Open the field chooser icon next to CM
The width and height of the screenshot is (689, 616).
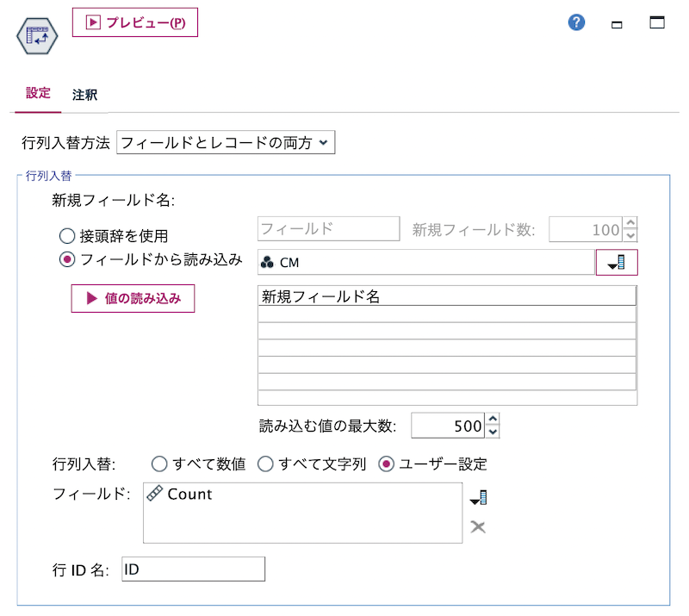(617, 259)
